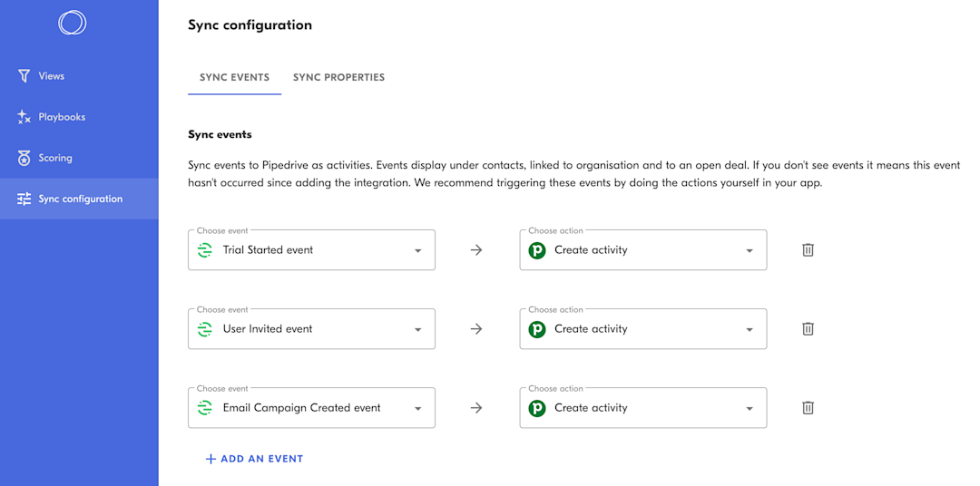Click the plus icon beside Add an event
The width and height of the screenshot is (980, 486).
[x=211, y=459]
